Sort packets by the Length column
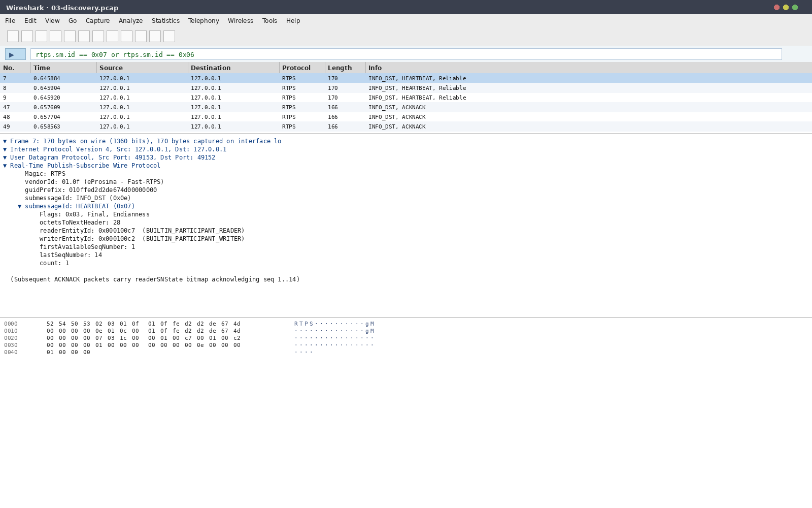 point(345,68)
